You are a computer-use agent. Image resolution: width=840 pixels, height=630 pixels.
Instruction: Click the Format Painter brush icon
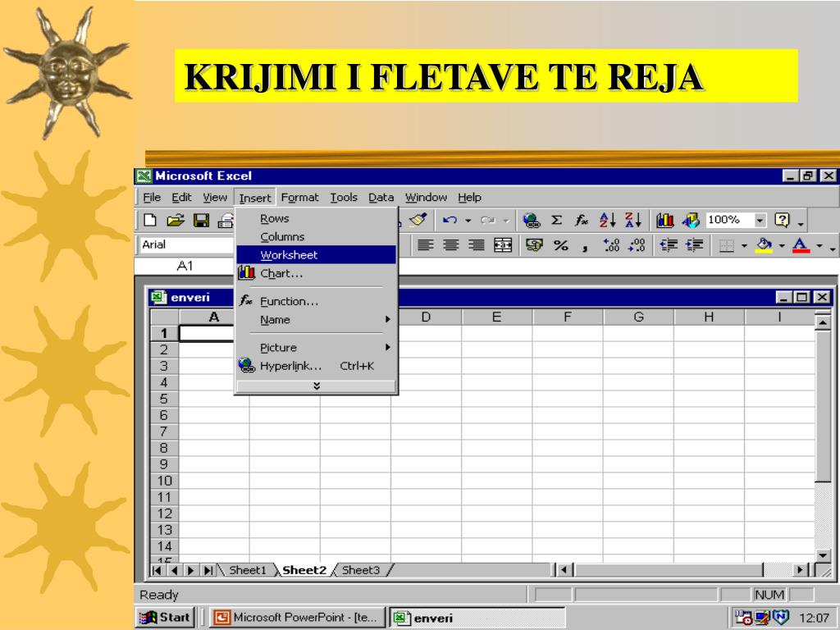coord(418,220)
